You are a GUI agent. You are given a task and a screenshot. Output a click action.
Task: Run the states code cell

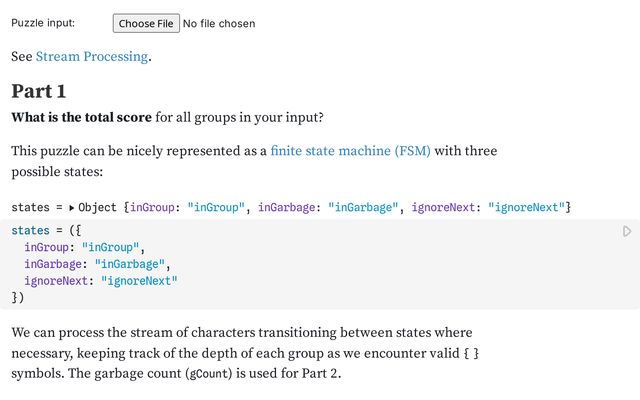[627, 231]
